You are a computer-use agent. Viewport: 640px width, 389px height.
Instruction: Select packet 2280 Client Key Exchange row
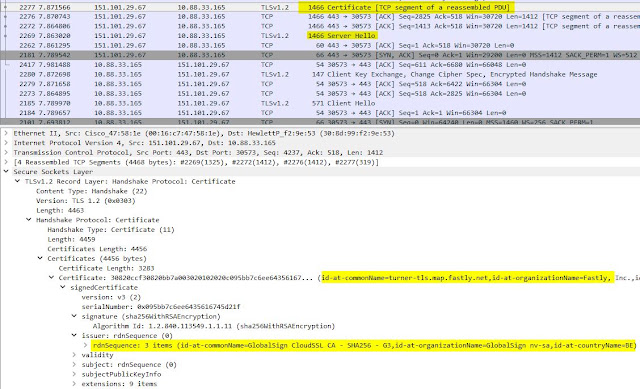click(320, 74)
